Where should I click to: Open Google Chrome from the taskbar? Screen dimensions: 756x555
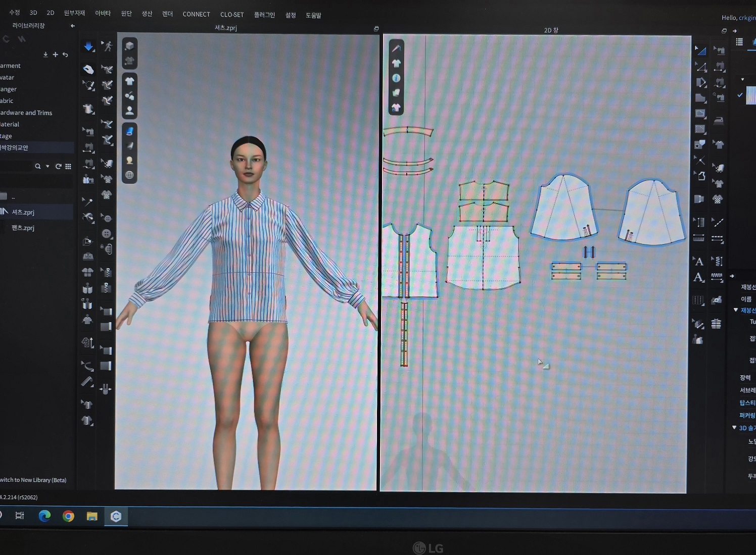coord(68,516)
